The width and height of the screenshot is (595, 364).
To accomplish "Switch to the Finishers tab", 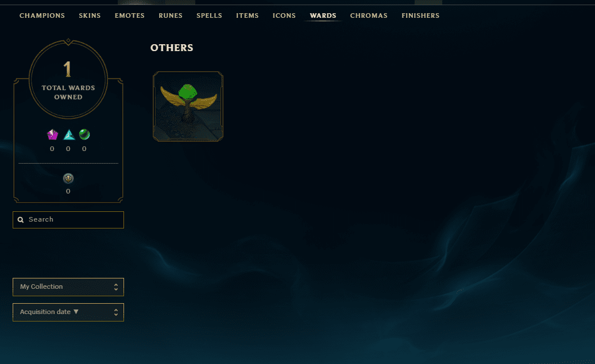I will tap(420, 16).
